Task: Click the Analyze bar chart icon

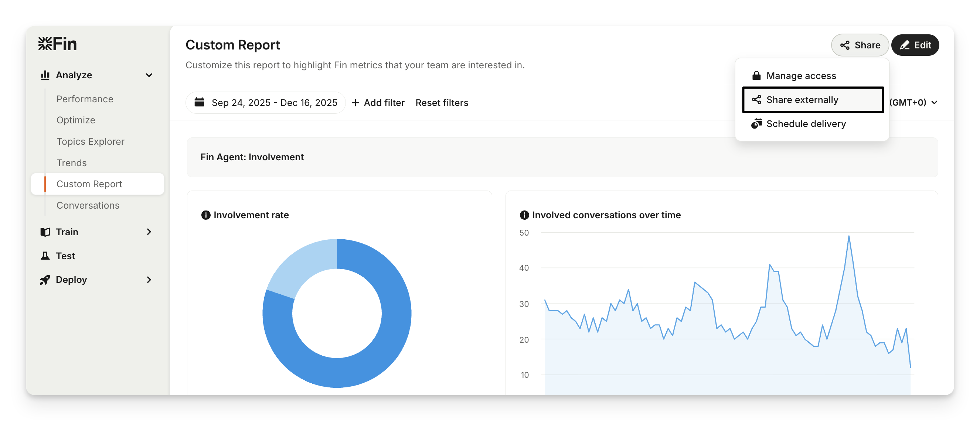Action: tap(45, 75)
